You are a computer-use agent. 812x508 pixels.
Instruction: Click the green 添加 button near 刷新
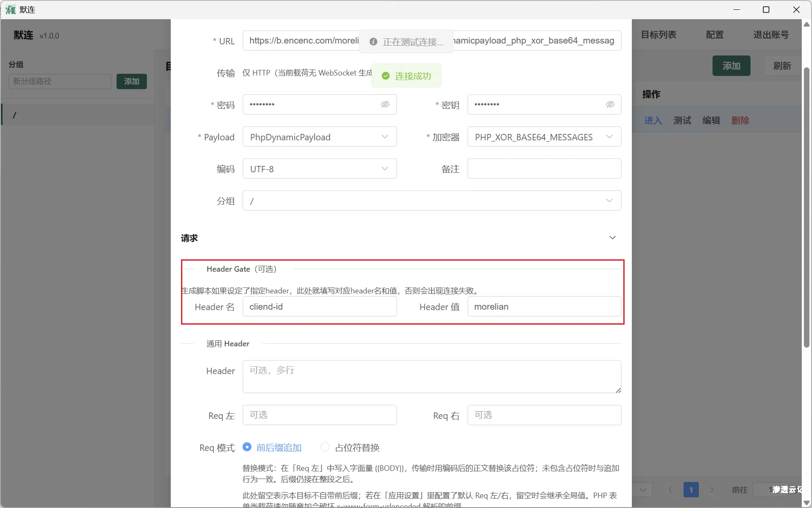731,66
